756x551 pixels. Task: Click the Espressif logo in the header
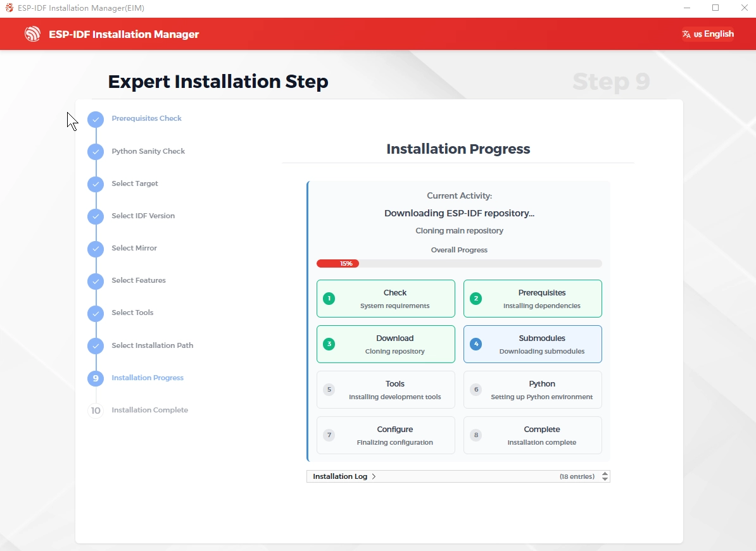click(x=33, y=34)
